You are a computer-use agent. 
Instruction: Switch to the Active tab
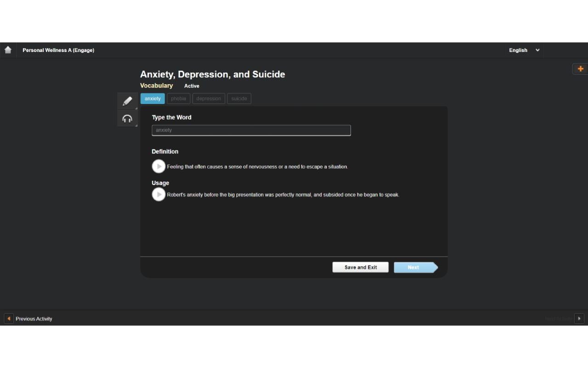[192, 86]
